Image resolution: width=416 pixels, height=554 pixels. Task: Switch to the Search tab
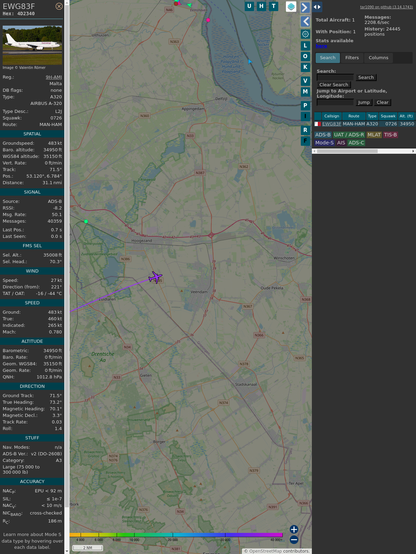(x=328, y=58)
